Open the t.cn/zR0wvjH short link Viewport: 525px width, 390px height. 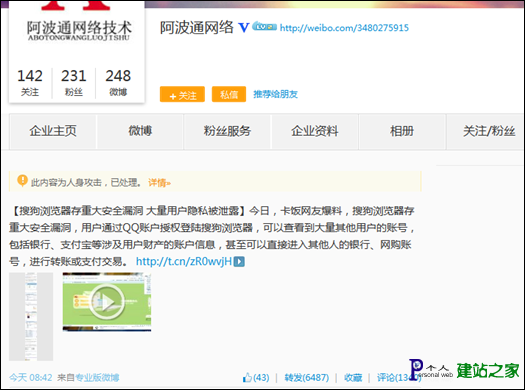pyautogui.click(x=184, y=261)
